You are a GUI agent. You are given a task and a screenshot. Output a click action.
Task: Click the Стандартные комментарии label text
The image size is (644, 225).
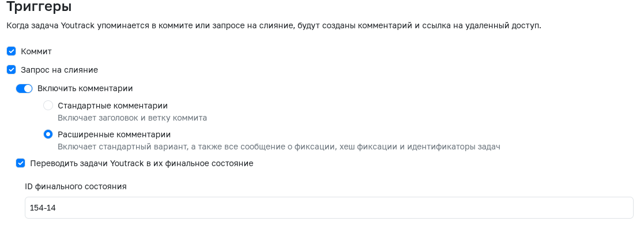(x=112, y=106)
